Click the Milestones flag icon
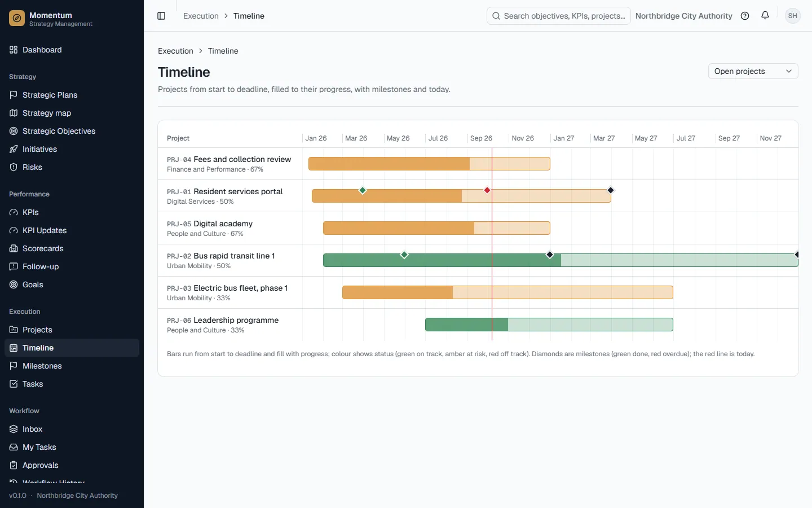The image size is (812, 508). coord(14,366)
